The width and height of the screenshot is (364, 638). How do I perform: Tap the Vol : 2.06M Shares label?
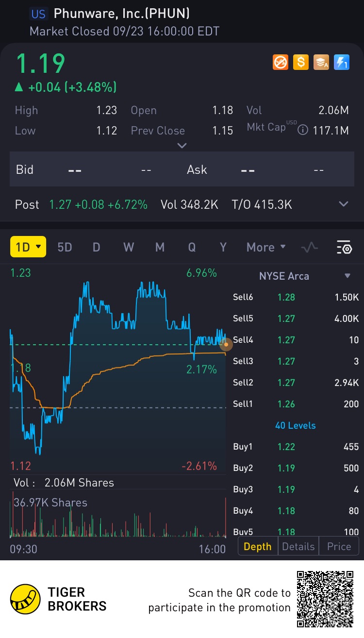coord(64,483)
